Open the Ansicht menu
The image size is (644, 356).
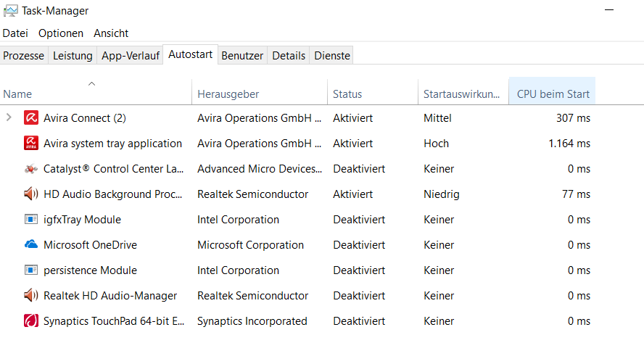pyautogui.click(x=111, y=33)
